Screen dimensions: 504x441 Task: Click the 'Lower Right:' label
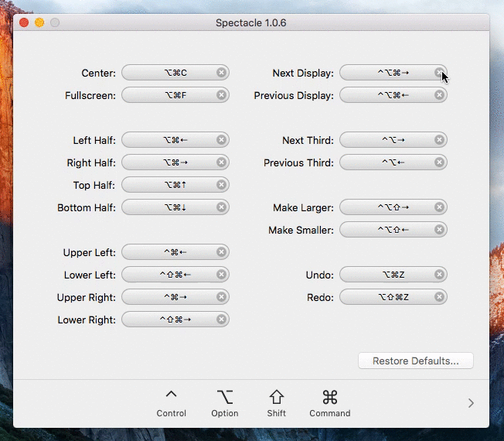pos(87,320)
